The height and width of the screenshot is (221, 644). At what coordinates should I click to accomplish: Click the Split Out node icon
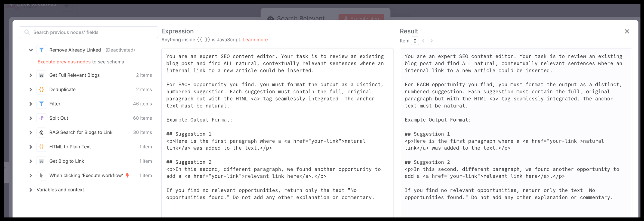tap(42, 118)
